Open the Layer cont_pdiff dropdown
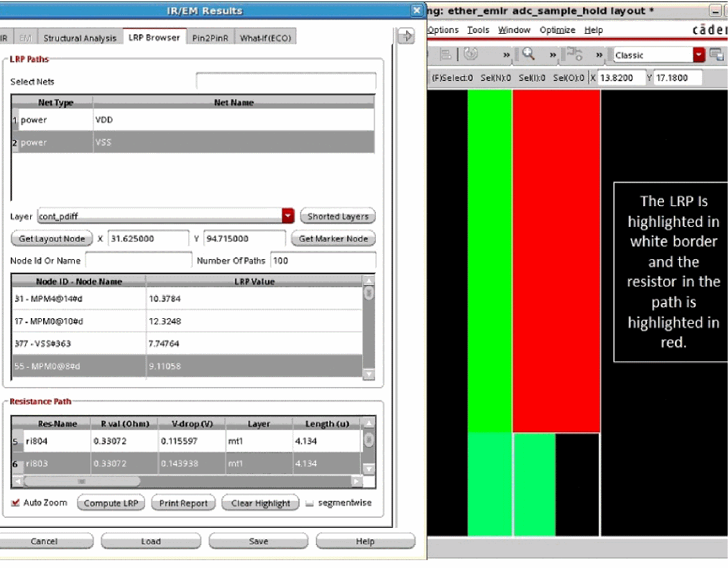This screenshot has width=728, height=568. pos(288,216)
